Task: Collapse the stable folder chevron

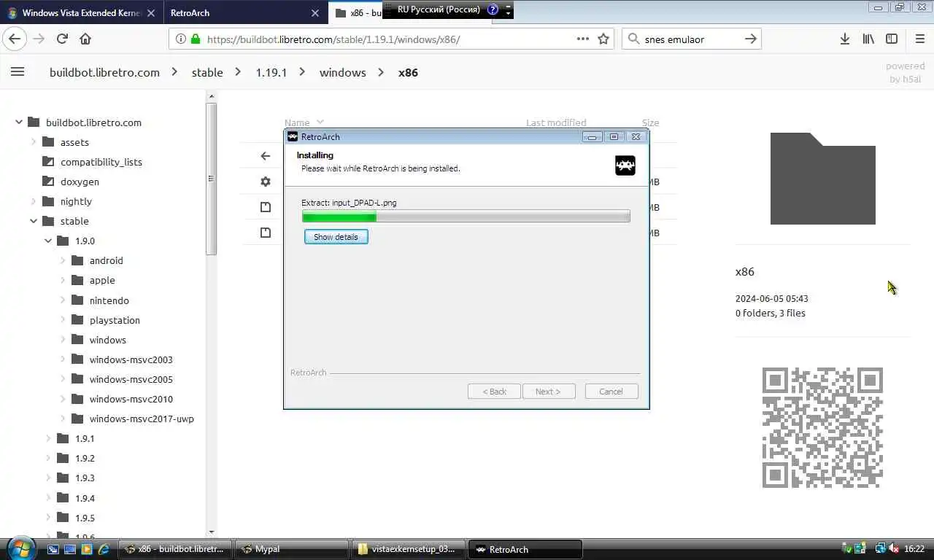Action: point(34,220)
